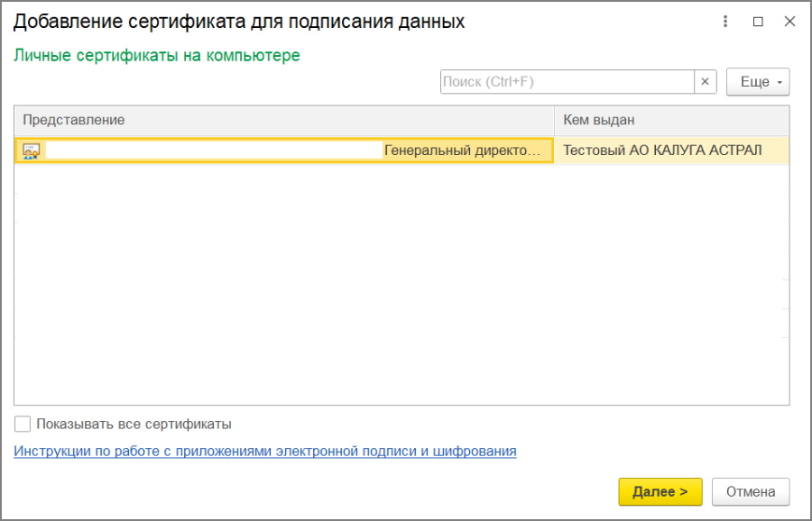Select the 'Тестовый АО КАЛУГА АСТРАЛ' cell
This screenshot has width=812, height=521.
(x=672, y=151)
